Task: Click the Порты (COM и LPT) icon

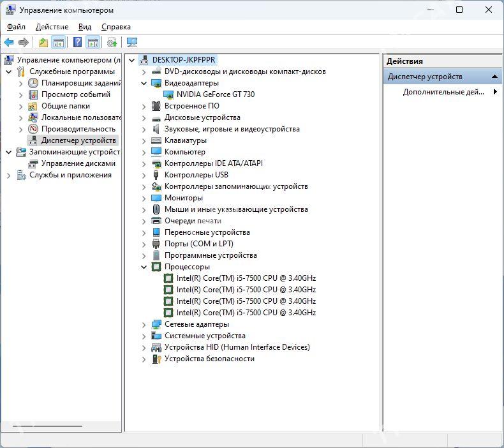Action: [156, 244]
